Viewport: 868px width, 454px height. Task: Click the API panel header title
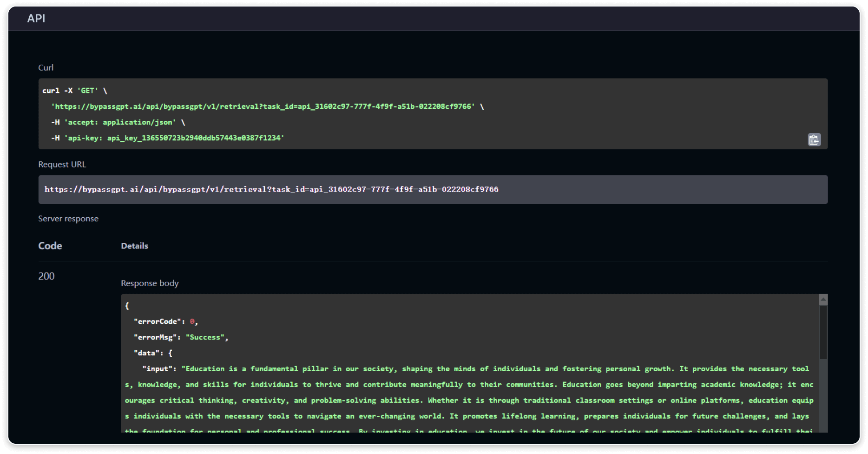tap(36, 19)
